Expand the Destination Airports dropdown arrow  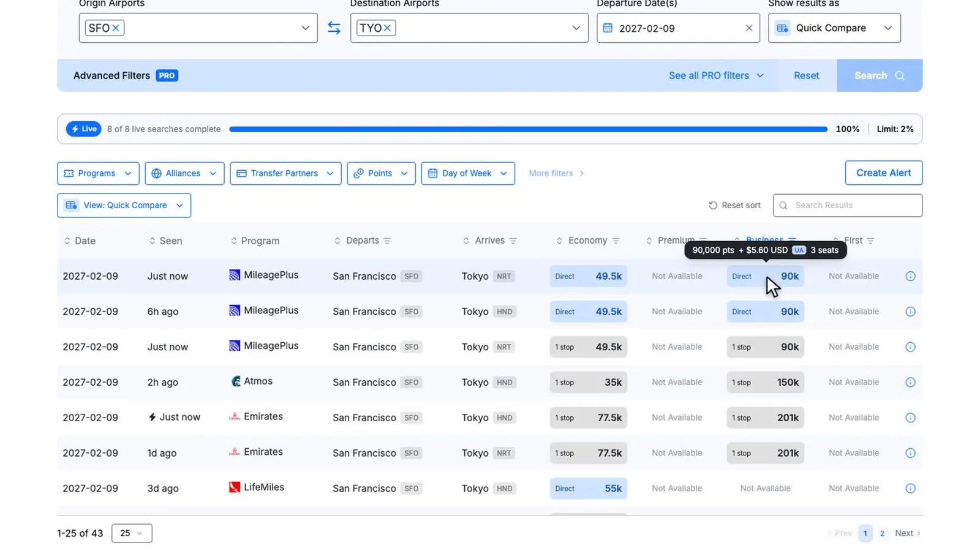pos(576,28)
